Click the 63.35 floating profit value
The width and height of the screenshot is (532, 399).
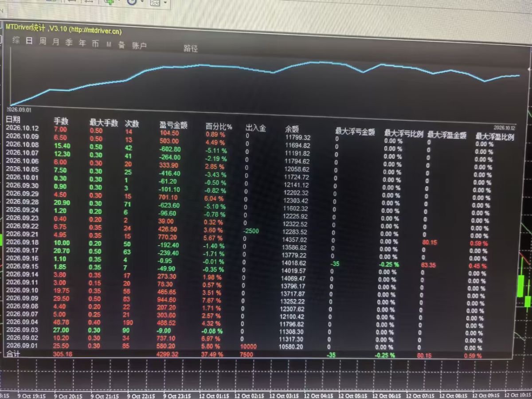pos(429,266)
